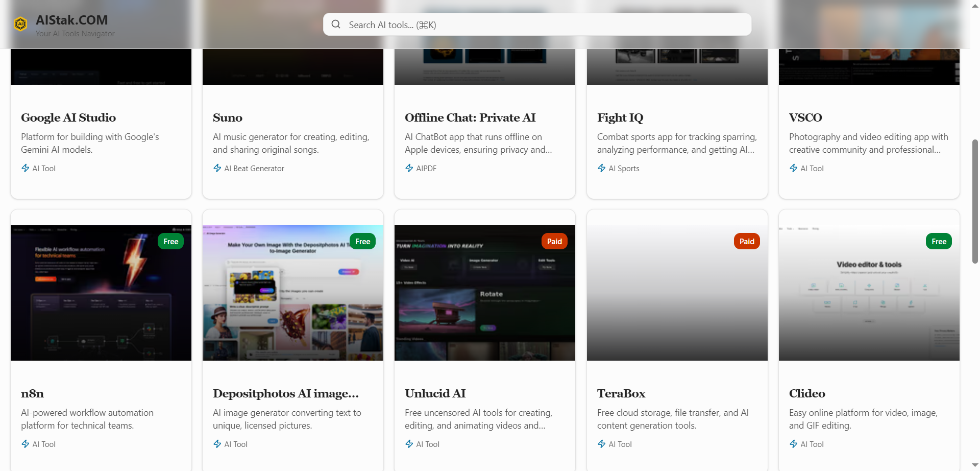Click 'AI-powered workflow automation' description
This screenshot has width=980, height=471.
(87, 419)
